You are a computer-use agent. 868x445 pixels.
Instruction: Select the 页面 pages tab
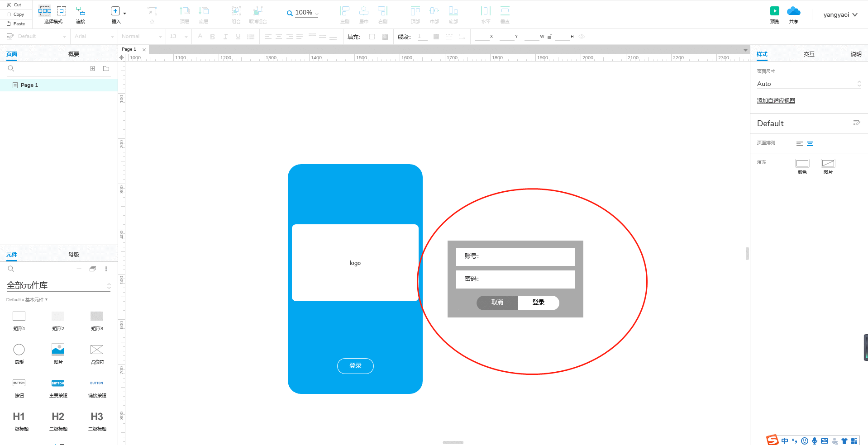click(x=12, y=54)
